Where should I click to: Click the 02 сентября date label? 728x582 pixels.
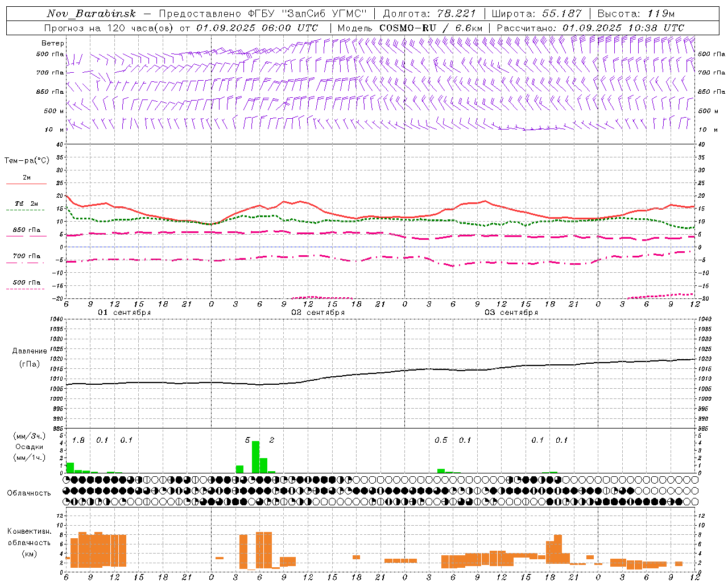(318, 313)
